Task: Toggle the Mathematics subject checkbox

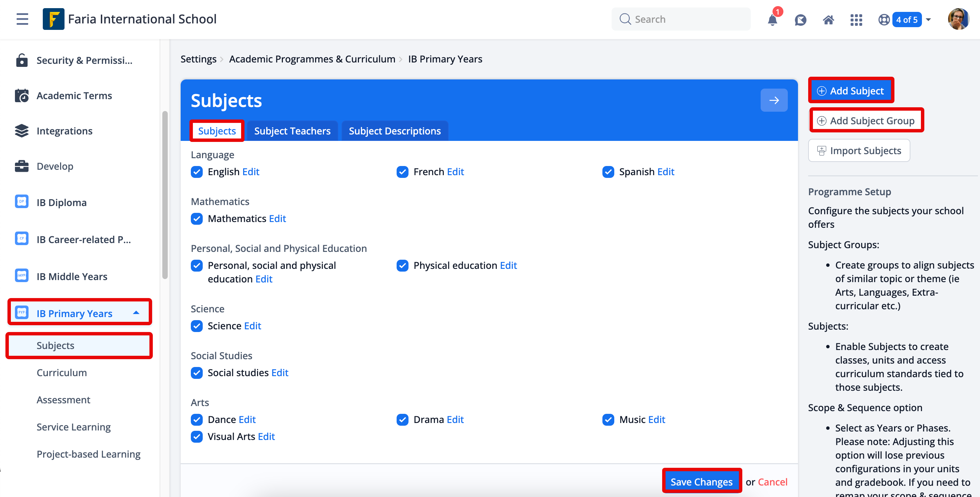Action: click(197, 219)
